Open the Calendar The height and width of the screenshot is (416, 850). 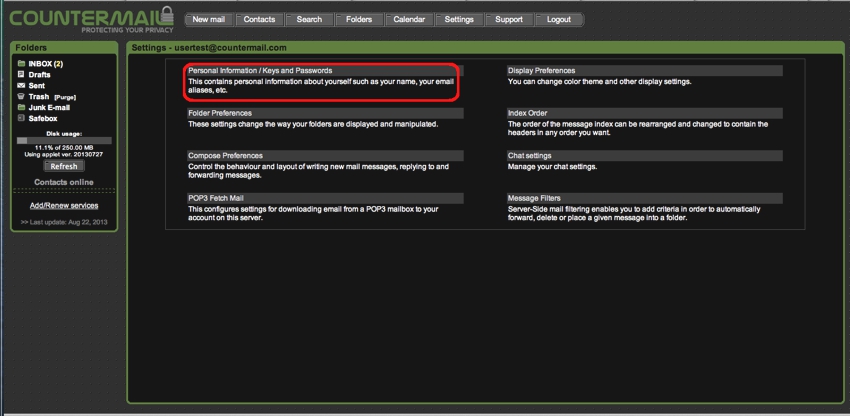pyautogui.click(x=409, y=20)
